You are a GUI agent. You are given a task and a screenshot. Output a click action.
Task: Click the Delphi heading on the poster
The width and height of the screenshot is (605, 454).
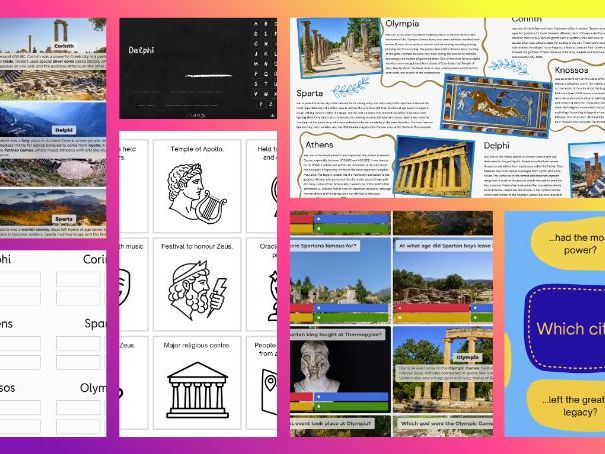496,145
